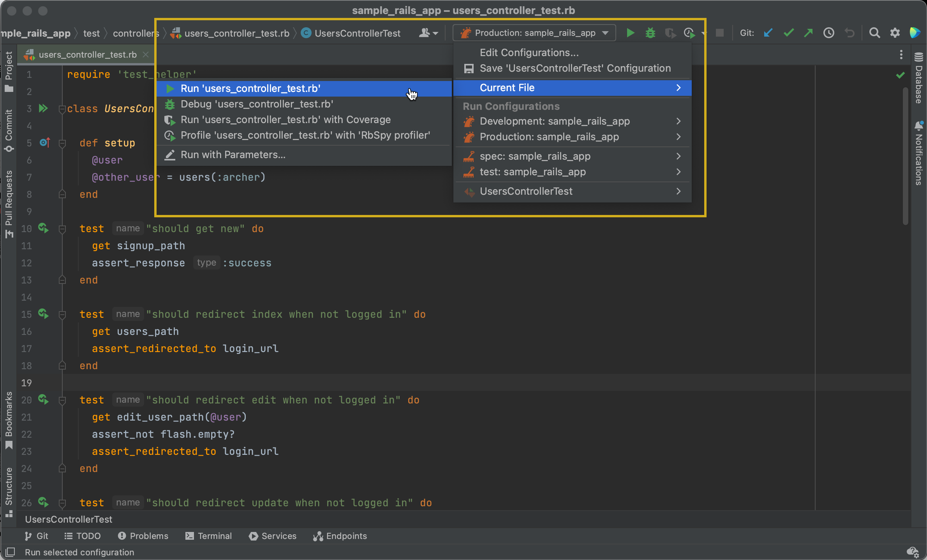
Task: Click override gutter icon on line 5
Action: [45, 143]
